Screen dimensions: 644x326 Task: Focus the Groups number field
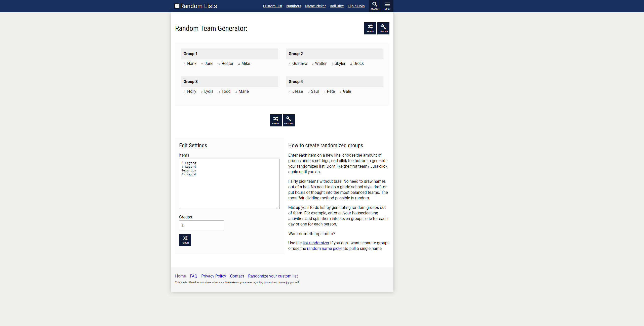click(x=201, y=225)
